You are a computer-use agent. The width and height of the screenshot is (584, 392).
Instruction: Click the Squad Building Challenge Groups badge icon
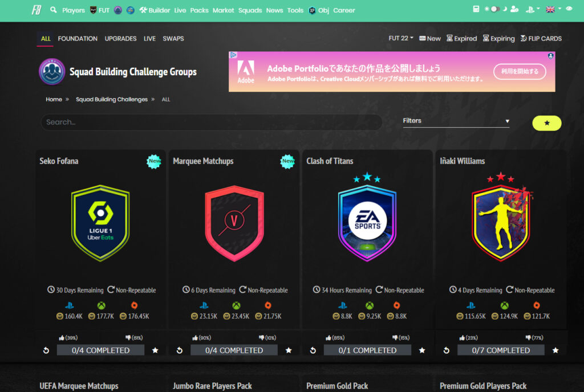52,71
